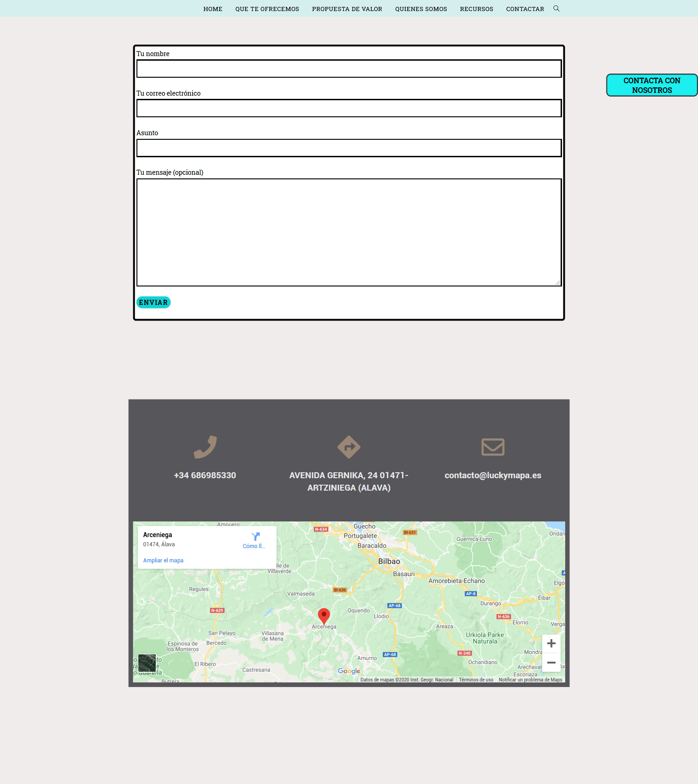The width and height of the screenshot is (698, 784).
Task: Open the search icon in navigation bar
Action: pos(556,8)
